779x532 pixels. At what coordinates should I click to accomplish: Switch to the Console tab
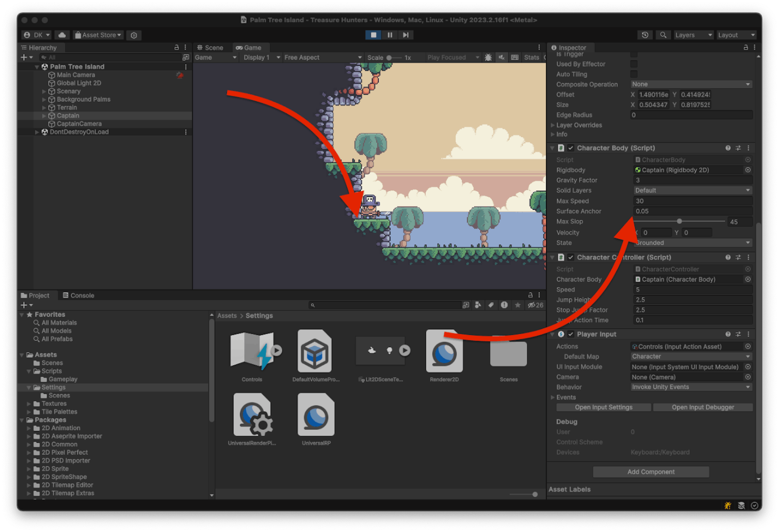78,296
